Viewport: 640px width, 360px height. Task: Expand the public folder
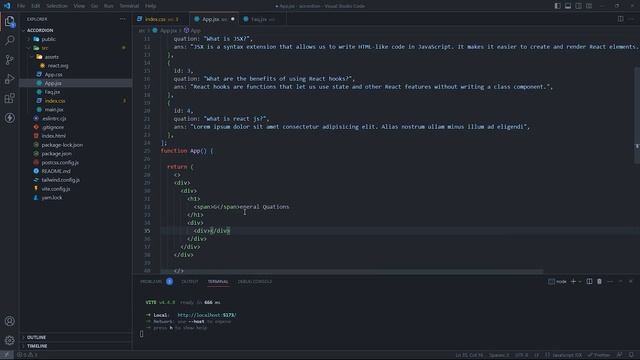tap(48, 39)
